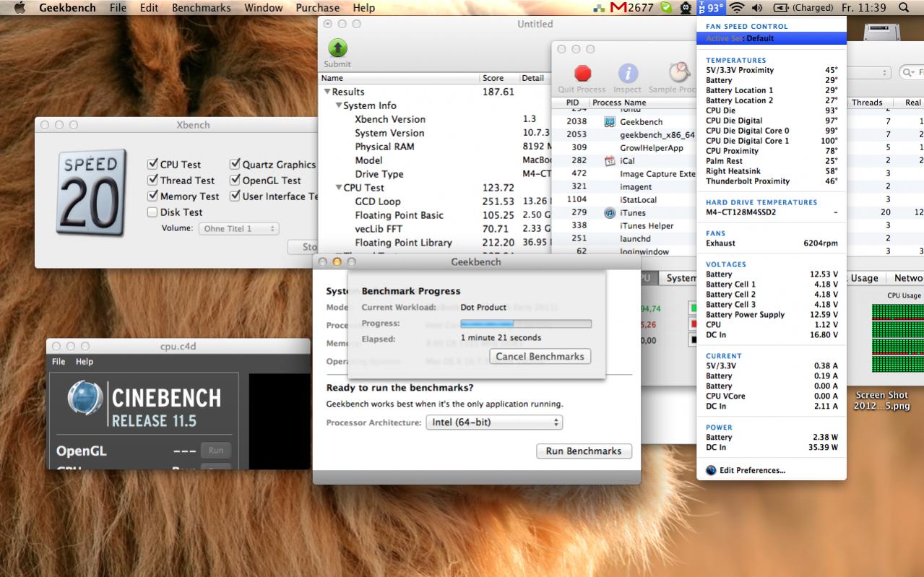Viewport: 924px width, 577px height.
Task: Open Cinebench Help menu
Action: [85, 362]
